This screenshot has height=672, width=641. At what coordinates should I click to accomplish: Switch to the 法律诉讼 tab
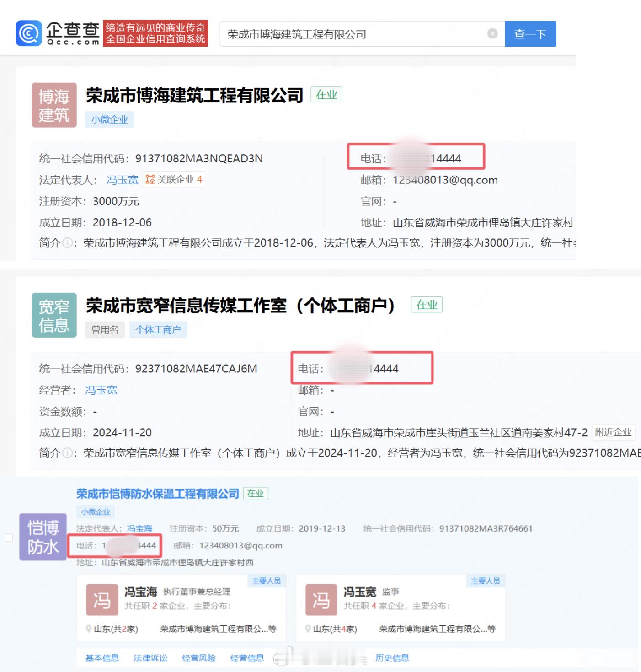[x=150, y=658]
